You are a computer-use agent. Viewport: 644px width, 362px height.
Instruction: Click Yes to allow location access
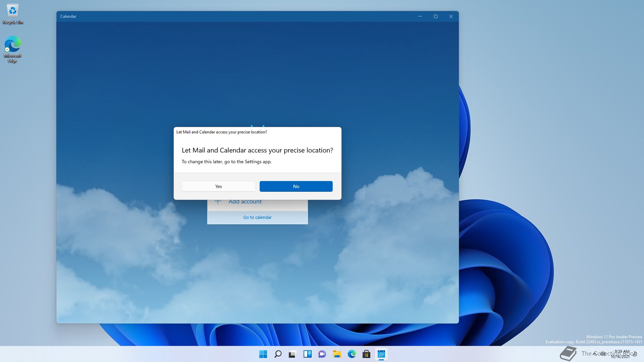click(218, 186)
